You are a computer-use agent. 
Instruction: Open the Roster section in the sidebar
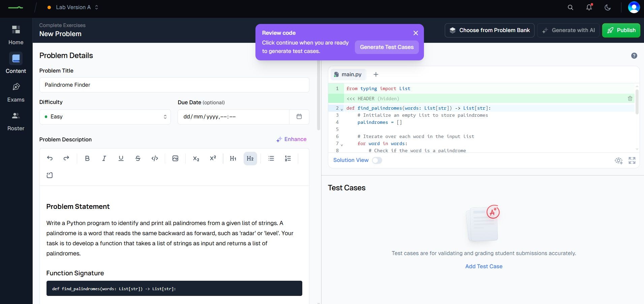16,120
